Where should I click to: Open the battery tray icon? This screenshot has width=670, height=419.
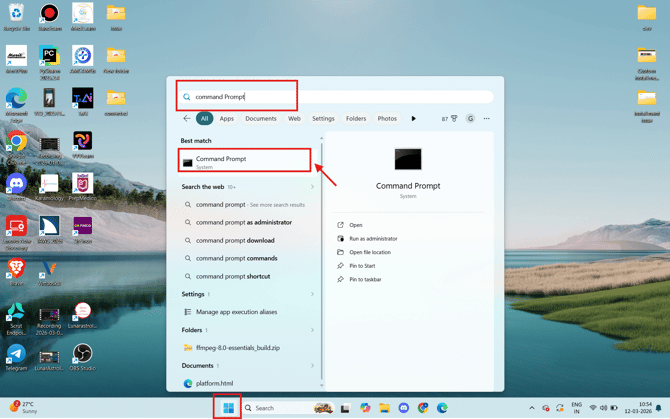[x=614, y=408]
